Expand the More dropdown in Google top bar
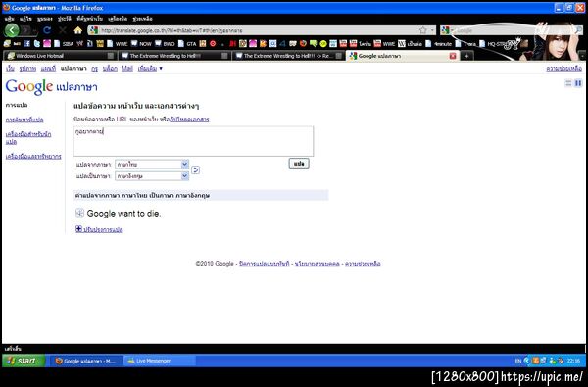 point(150,69)
